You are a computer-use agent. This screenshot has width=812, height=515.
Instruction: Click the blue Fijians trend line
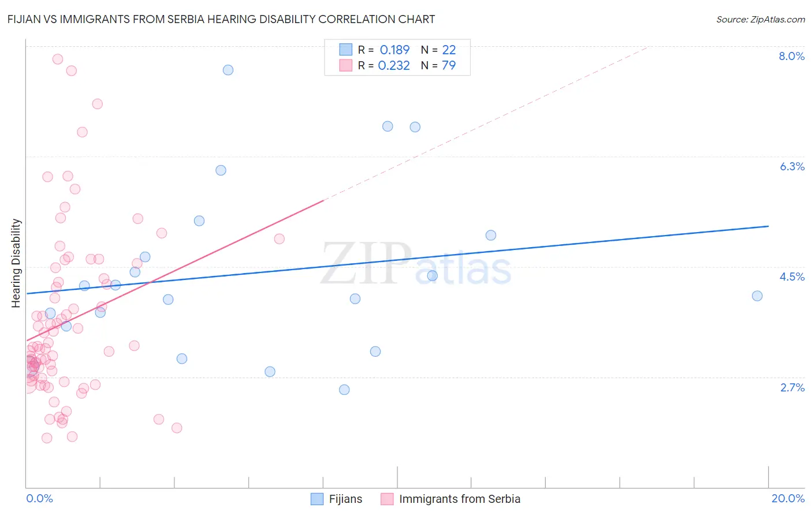point(397,260)
